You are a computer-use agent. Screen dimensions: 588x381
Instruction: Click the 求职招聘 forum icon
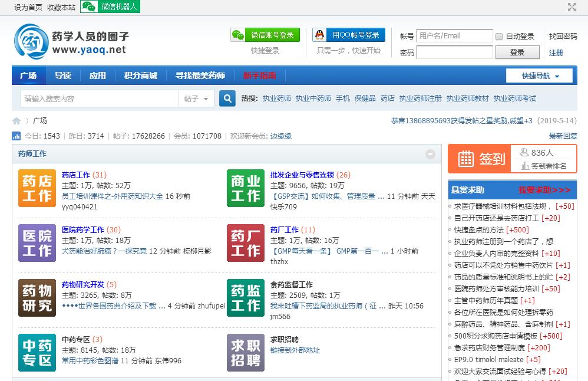pyautogui.click(x=246, y=353)
